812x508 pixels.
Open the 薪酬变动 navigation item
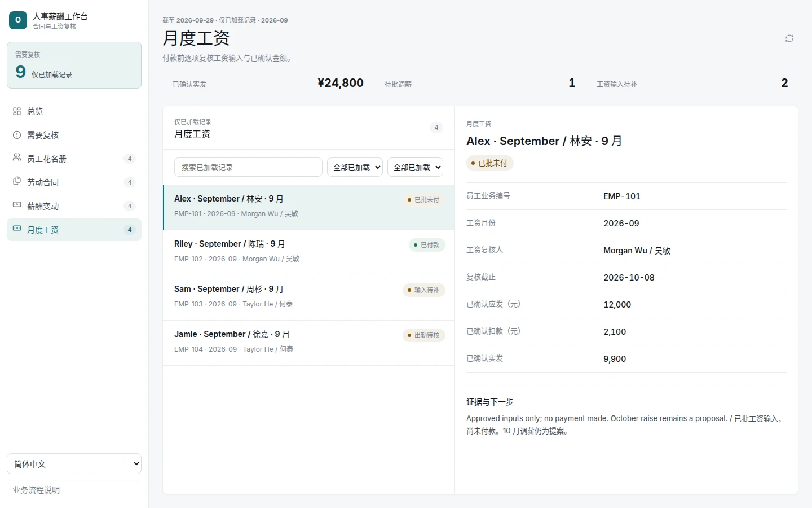pyautogui.click(x=74, y=206)
